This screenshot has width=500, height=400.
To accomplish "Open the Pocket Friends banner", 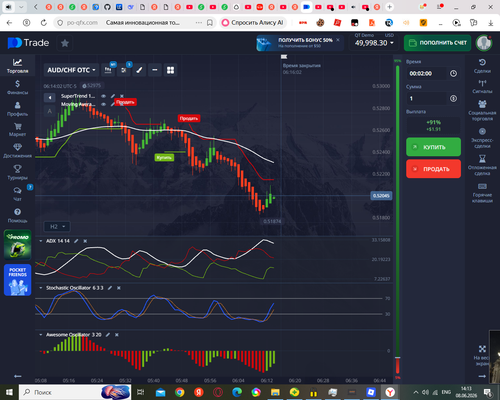I will coord(17,280).
